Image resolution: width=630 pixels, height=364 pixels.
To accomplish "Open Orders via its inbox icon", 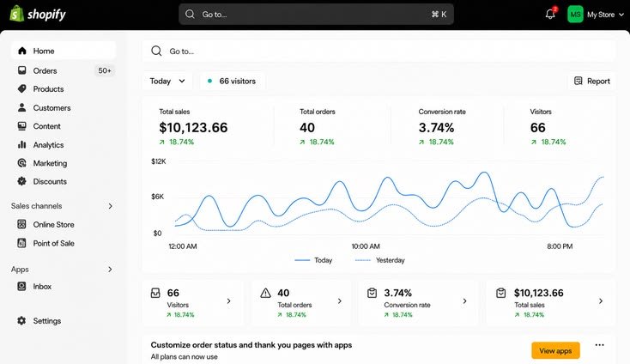I will tap(21, 70).
